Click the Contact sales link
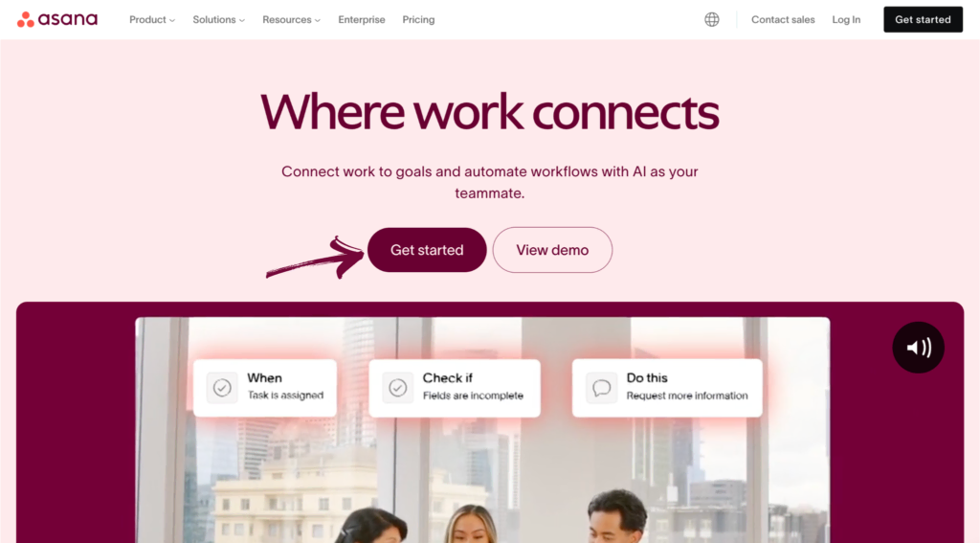The width and height of the screenshot is (980, 543). tap(783, 19)
